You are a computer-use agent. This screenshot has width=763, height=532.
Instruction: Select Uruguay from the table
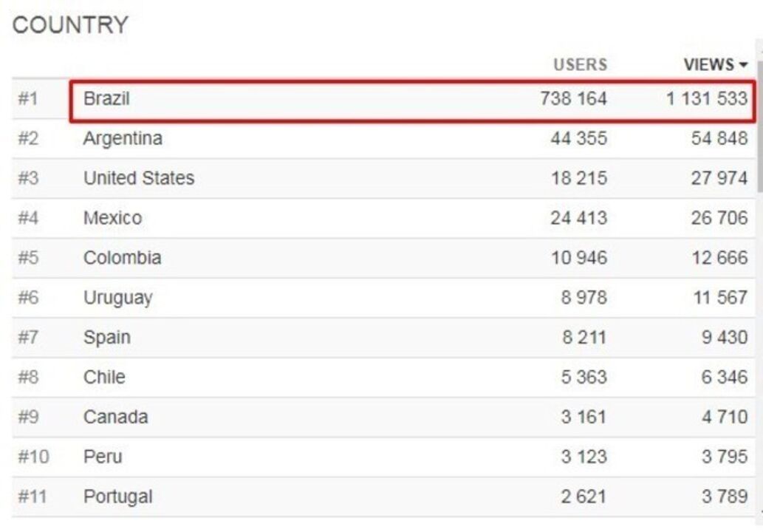click(x=118, y=298)
